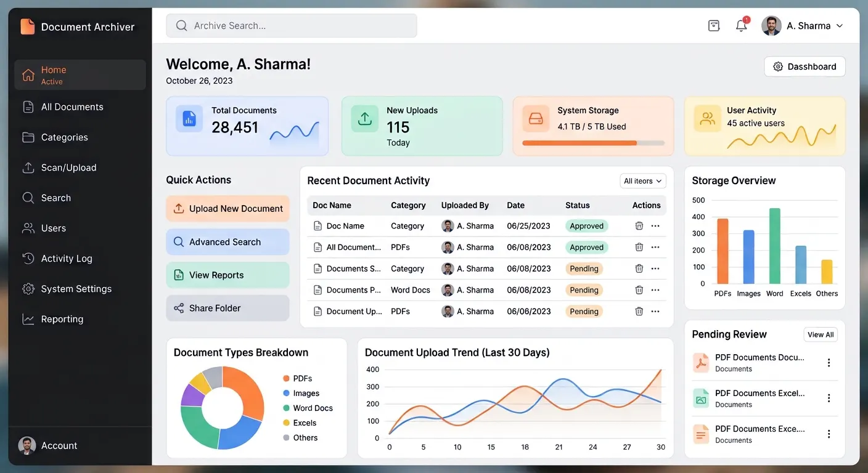The height and width of the screenshot is (473, 868).
Task: Open the archive box icon in header
Action: click(x=714, y=26)
